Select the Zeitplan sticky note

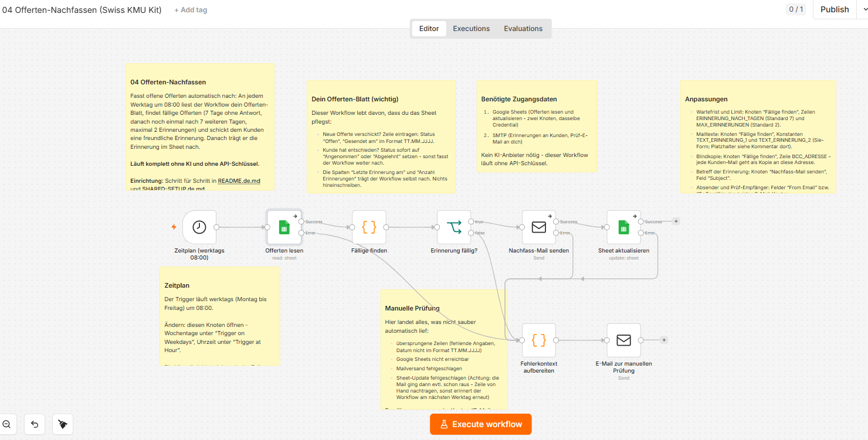tap(220, 316)
